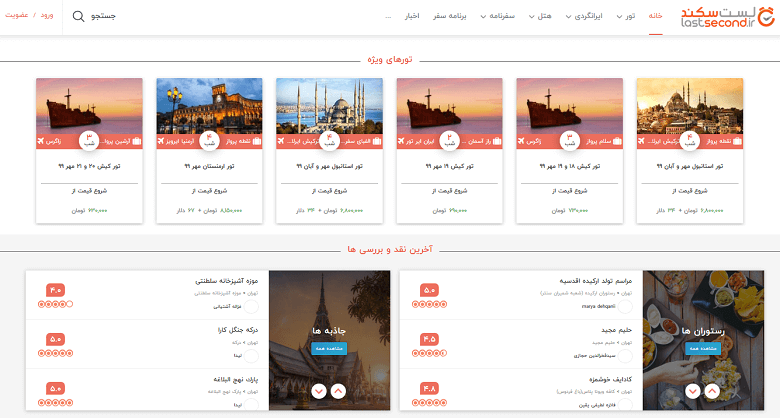Screen dimensions: 780x418
Task: Expand the تور dropdown menu
Action: point(626,17)
